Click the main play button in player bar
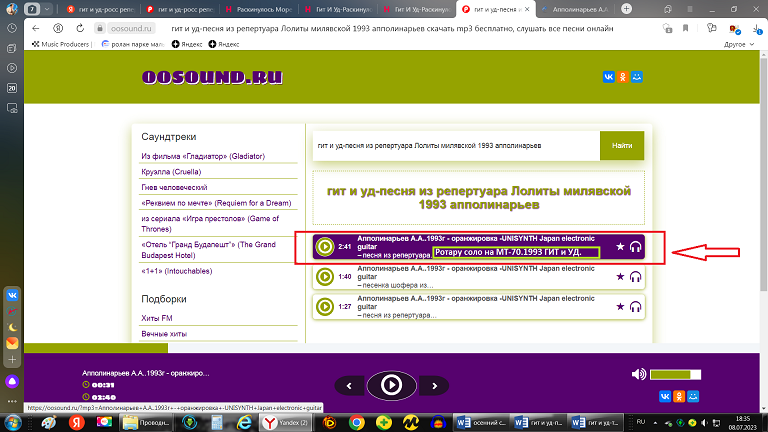The height and width of the screenshot is (432, 768). point(391,385)
